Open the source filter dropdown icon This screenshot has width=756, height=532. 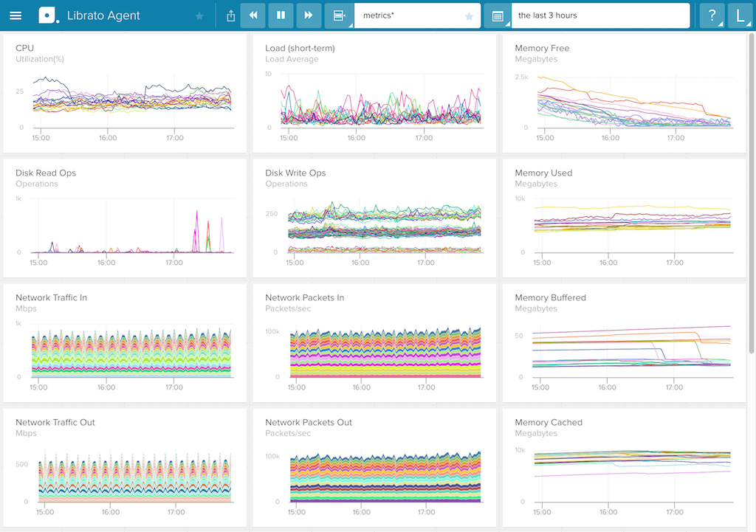coord(339,15)
